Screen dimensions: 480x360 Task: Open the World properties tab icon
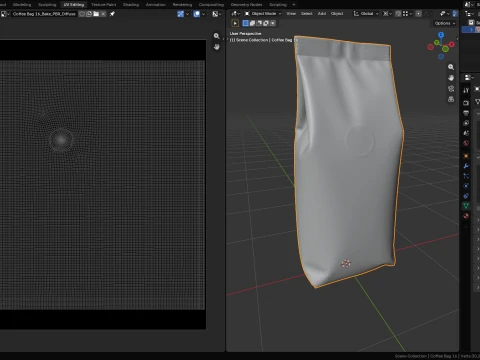(x=466, y=143)
